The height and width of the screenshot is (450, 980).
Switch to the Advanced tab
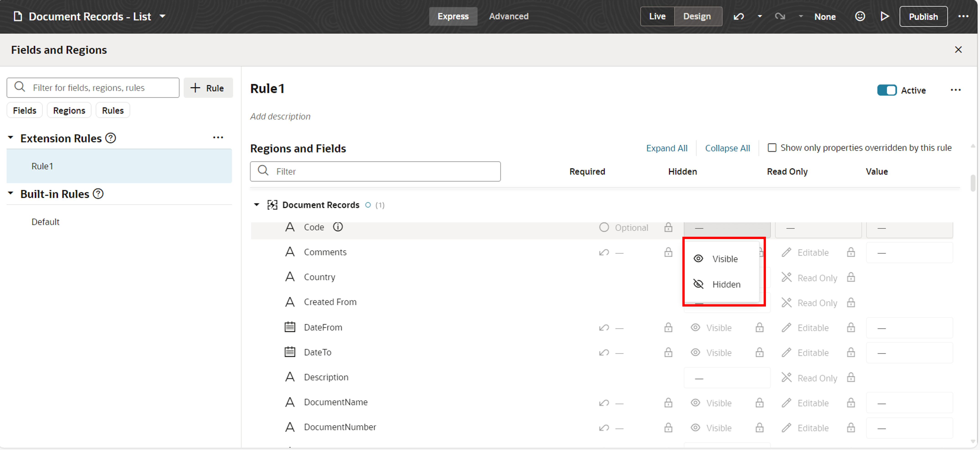(x=509, y=16)
